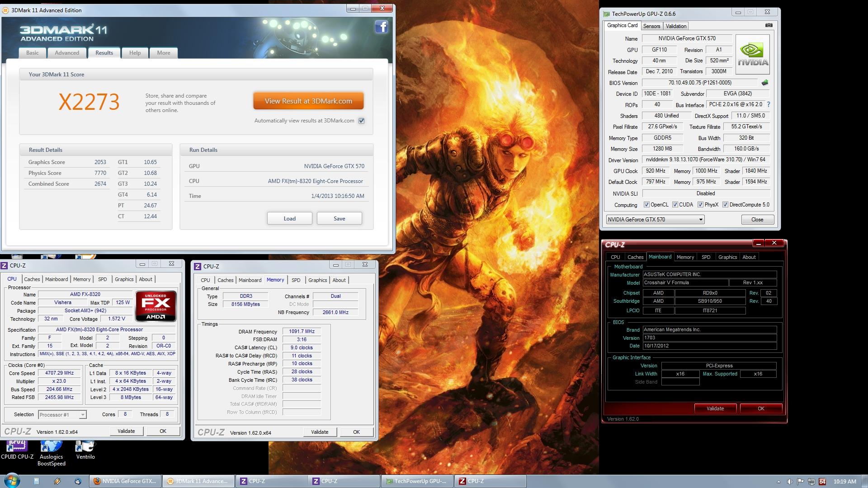Viewport: 868px width, 488px height.
Task: Open the network icon in the system tray
Action: (x=811, y=482)
